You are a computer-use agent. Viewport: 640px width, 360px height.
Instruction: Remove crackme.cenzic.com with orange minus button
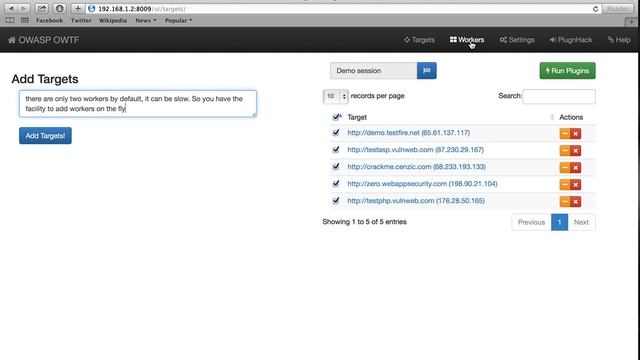pos(564,167)
